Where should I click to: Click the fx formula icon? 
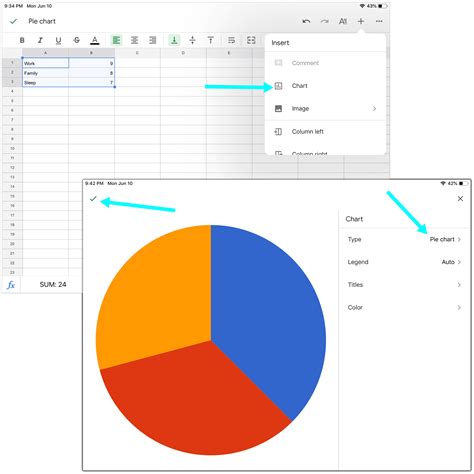coord(11,285)
